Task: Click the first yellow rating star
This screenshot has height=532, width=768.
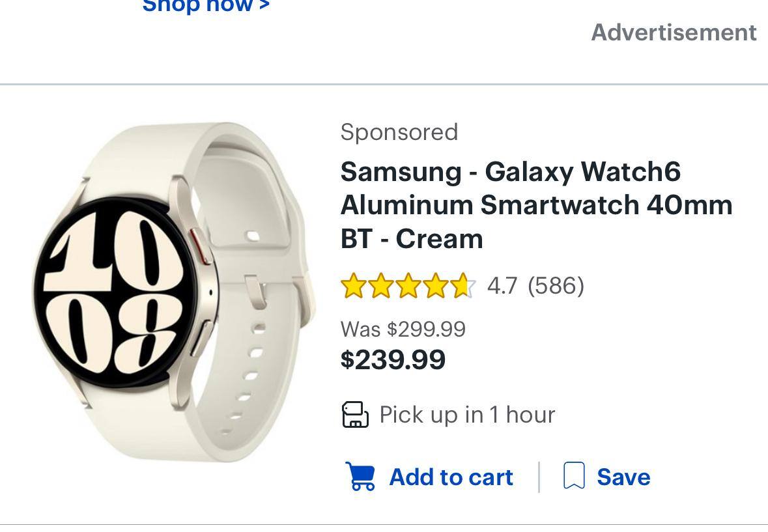Action: point(353,286)
